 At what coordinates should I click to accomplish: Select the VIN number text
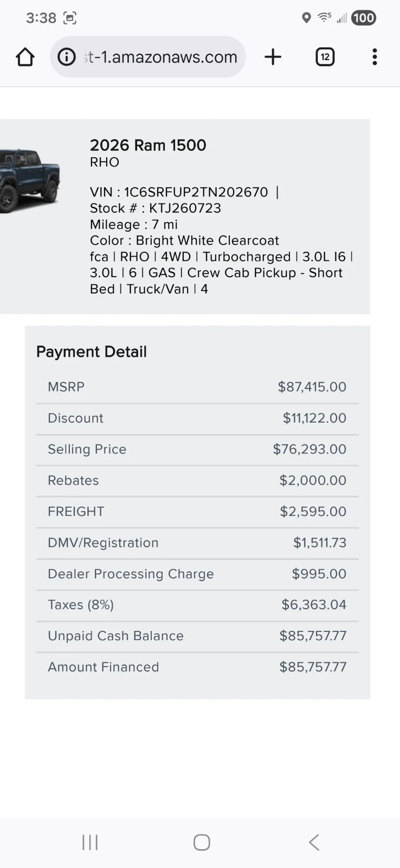[196, 192]
